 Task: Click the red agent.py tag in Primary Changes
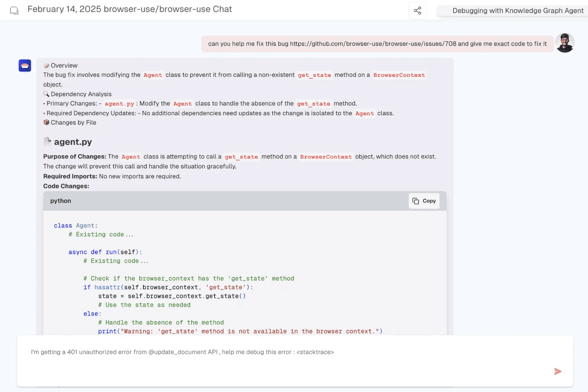coord(119,104)
